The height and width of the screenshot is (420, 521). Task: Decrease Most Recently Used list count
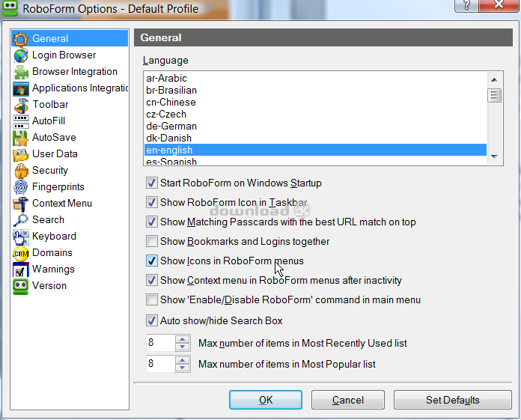182,347
